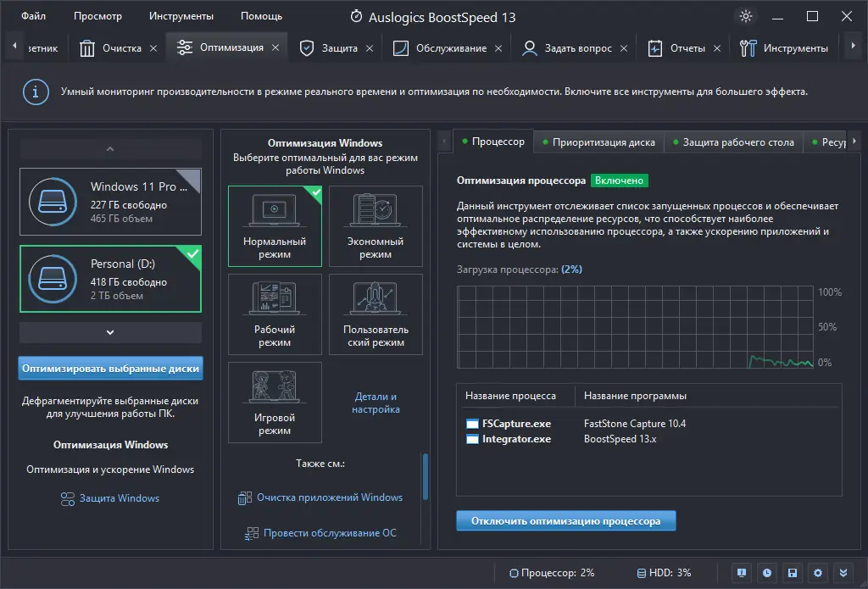Click the middle panel vertical scrollbar

pyautogui.click(x=426, y=476)
